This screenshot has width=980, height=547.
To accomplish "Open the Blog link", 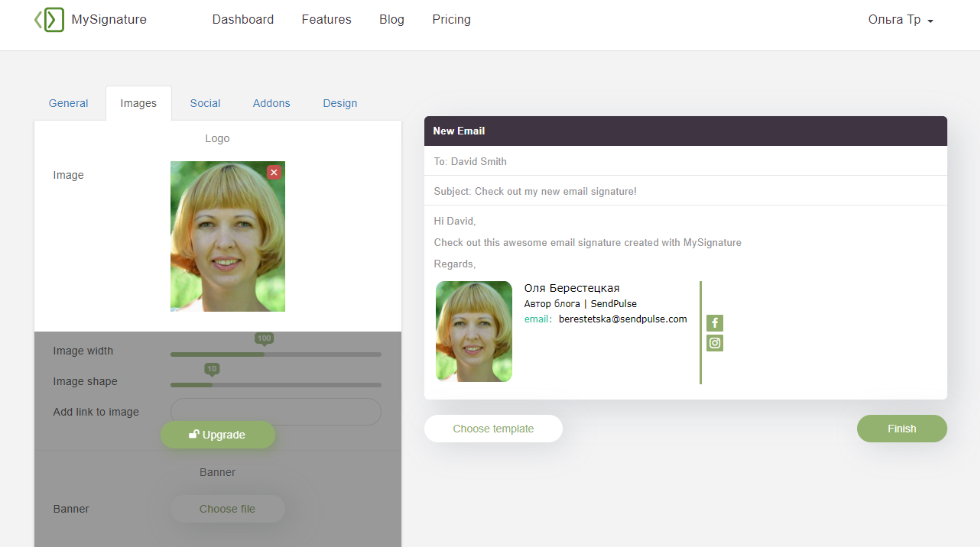I will pyautogui.click(x=391, y=19).
